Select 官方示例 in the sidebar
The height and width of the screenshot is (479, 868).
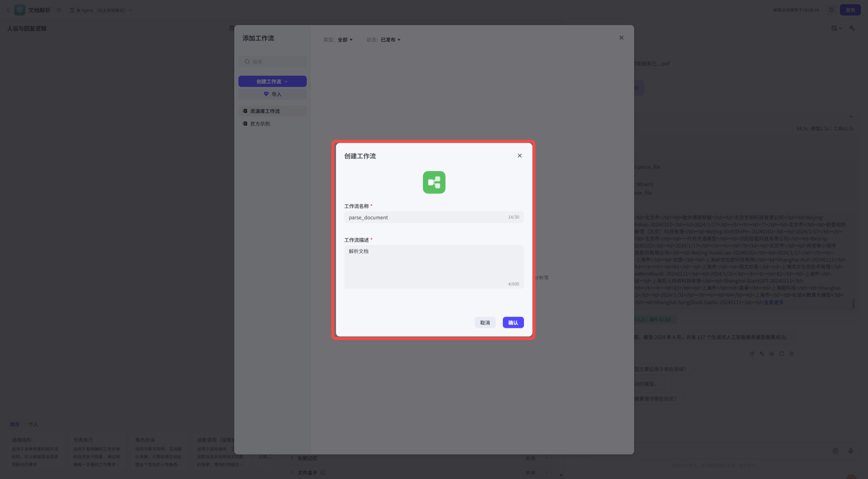pos(260,124)
